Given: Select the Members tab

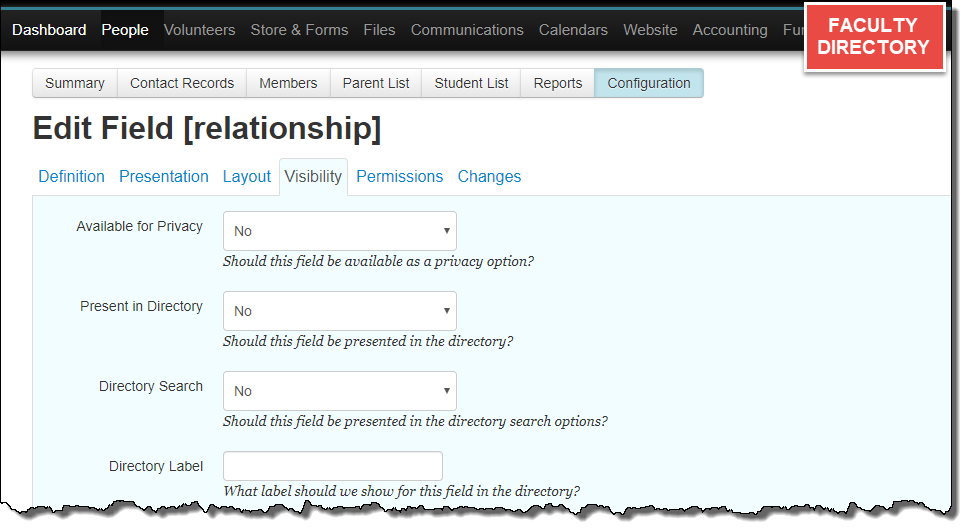Looking at the screenshot, I should pyautogui.click(x=288, y=83).
